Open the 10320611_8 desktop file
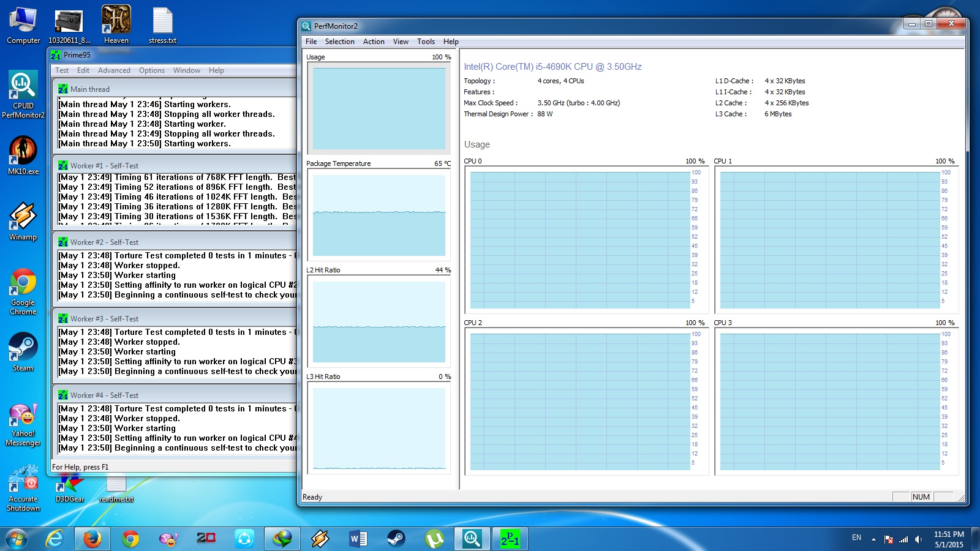 click(x=69, y=26)
